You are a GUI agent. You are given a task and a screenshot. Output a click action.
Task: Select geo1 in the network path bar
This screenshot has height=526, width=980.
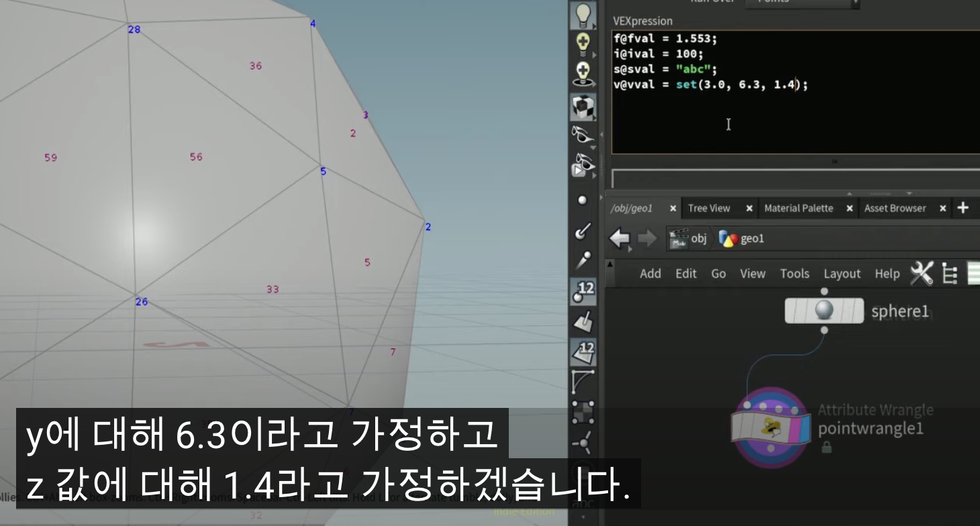742,239
